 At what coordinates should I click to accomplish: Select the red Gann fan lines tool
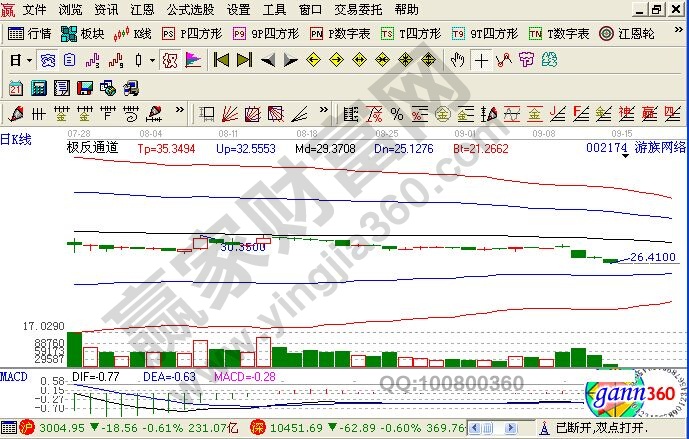[x=229, y=114]
